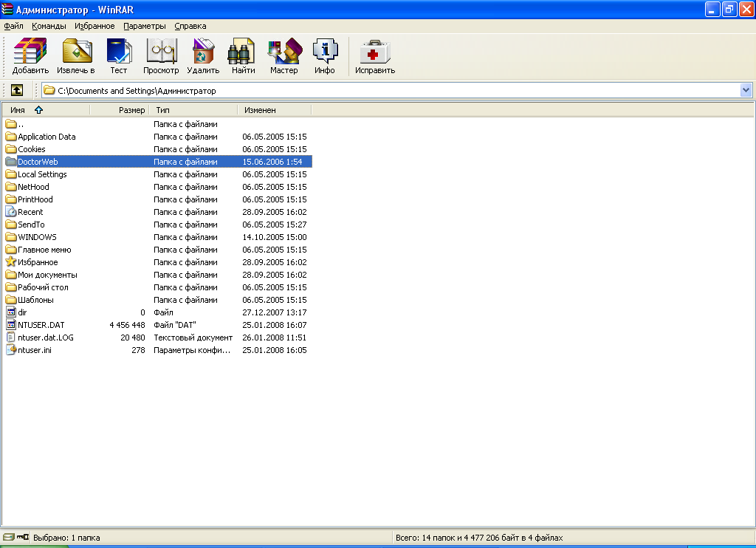
Task: Open the Команды menu
Action: click(x=49, y=26)
